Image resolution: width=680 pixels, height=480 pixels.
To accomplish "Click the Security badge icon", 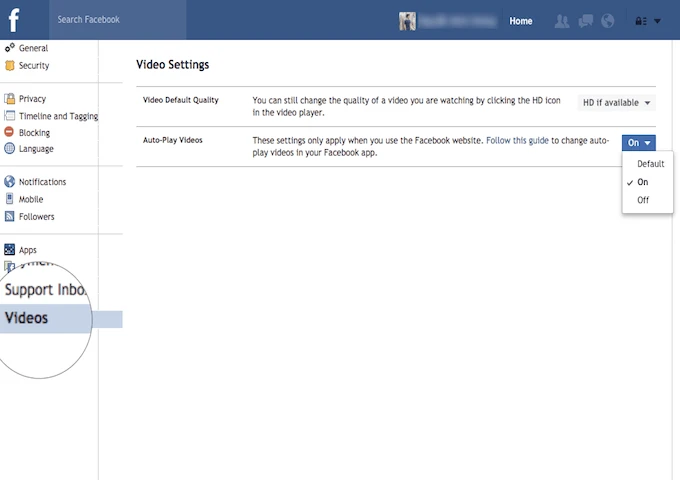I will pos(10,66).
